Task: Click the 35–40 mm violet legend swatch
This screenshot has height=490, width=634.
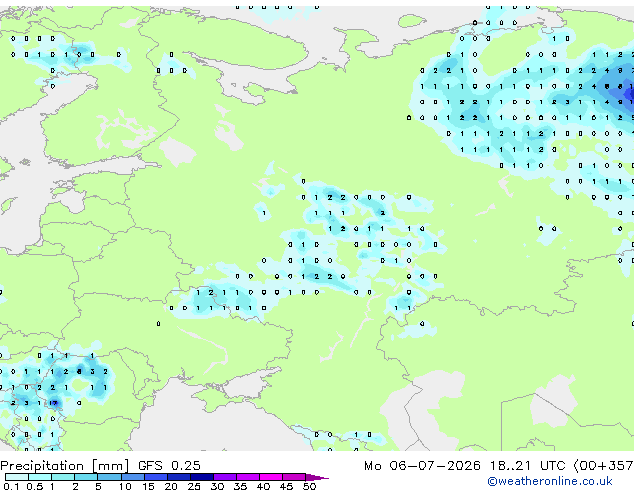Action: pos(248,477)
